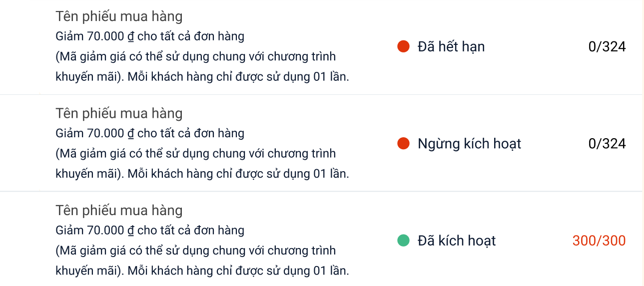This screenshot has width=644, height=286.
Task: Select the Ngừng kích hoạt status label
Action: 469,144
